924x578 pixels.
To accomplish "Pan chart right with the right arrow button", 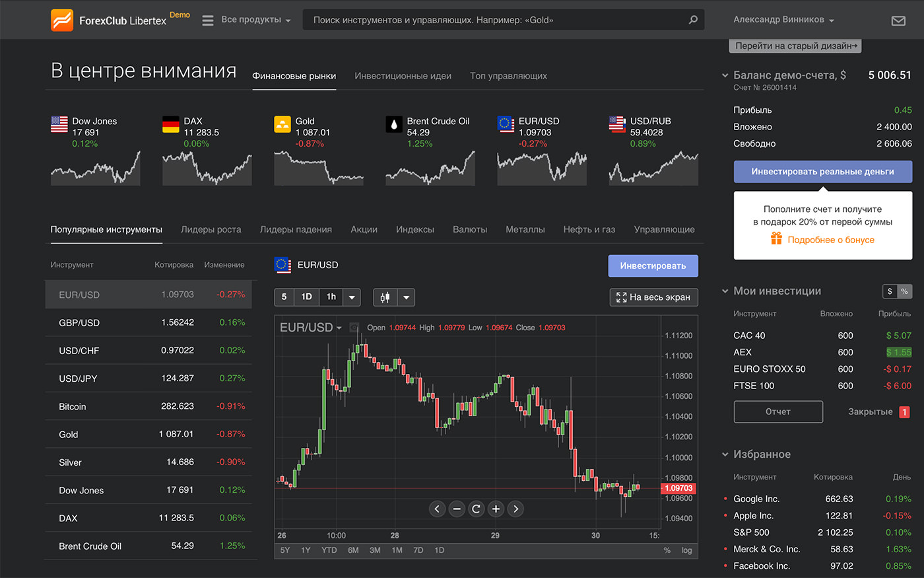I will (x=515, y=509).
